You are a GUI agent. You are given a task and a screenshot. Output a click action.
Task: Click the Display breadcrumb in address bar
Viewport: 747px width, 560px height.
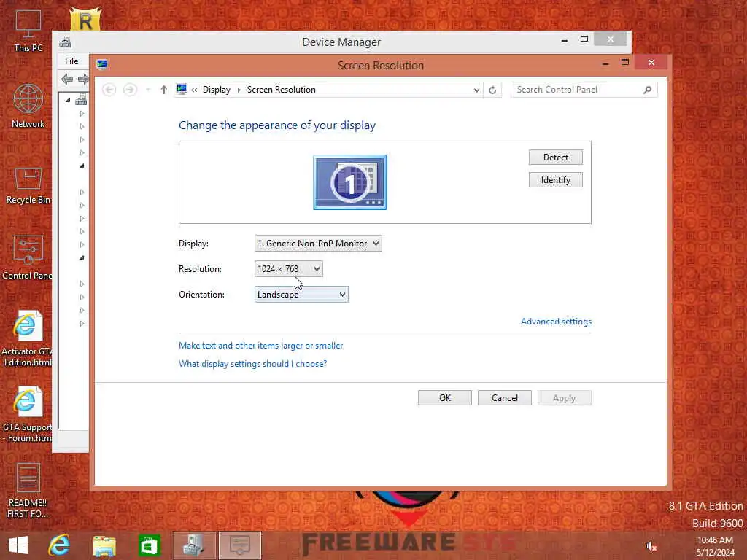pyautogui.click(x=216, y=90)
